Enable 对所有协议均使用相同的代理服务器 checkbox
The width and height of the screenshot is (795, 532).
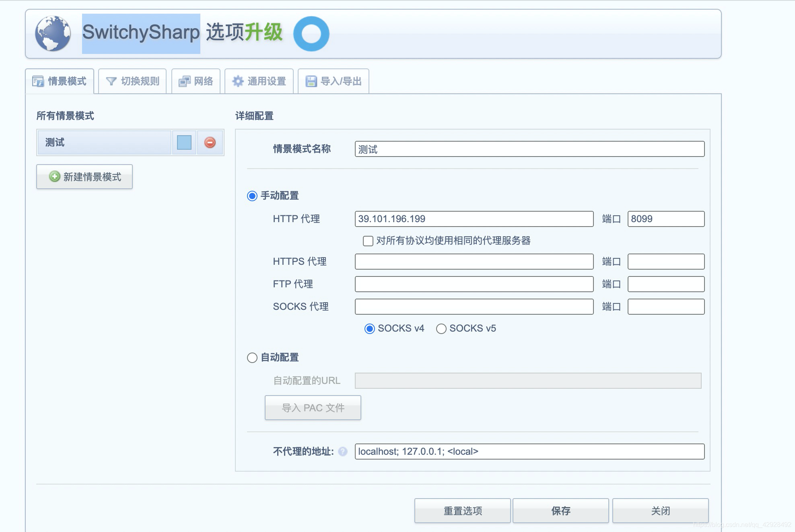click(368, 241)
